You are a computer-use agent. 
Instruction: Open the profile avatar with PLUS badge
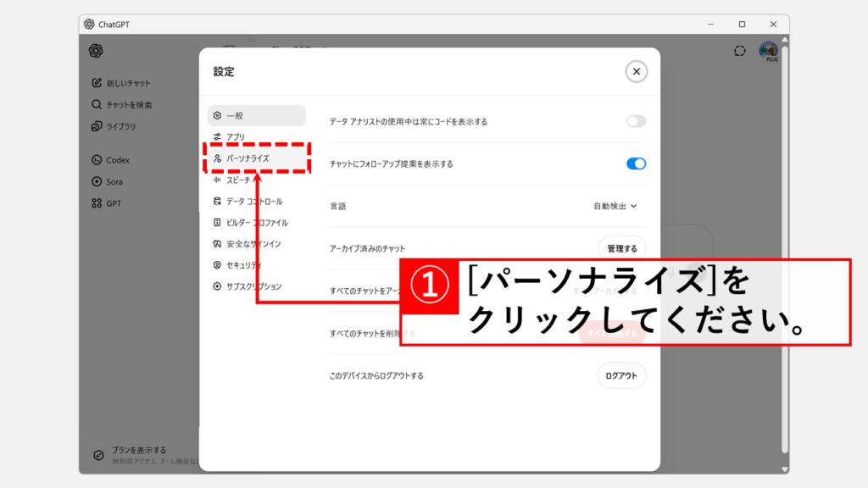point(768,52)
